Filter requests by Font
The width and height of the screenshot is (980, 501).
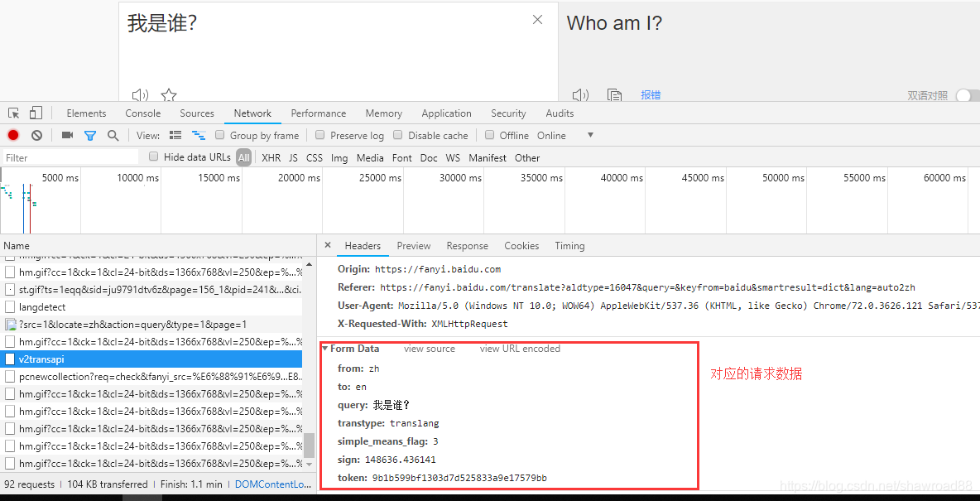click(402, 157)
